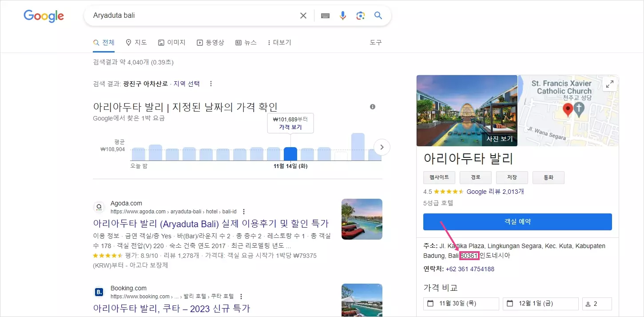The height and width of the screenshot is (317, 644).
Task: Clear the search query with the X button
Action: click(x=303, y=15)
